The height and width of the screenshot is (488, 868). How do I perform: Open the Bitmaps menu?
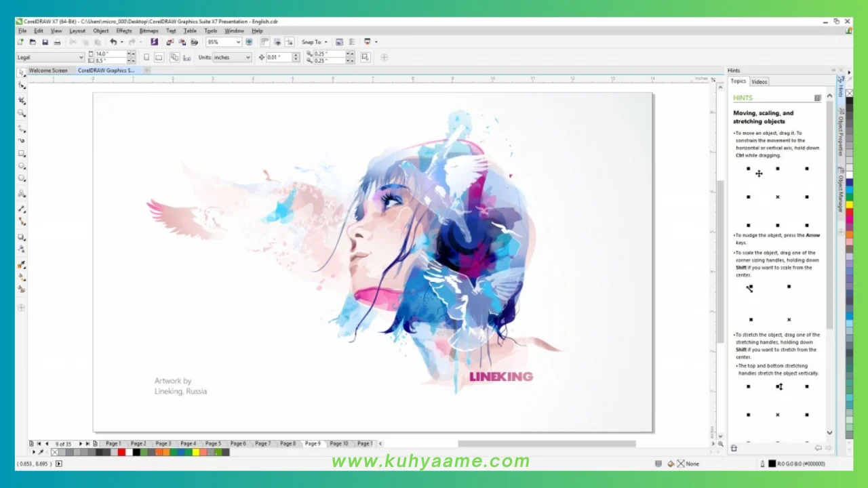149,30
